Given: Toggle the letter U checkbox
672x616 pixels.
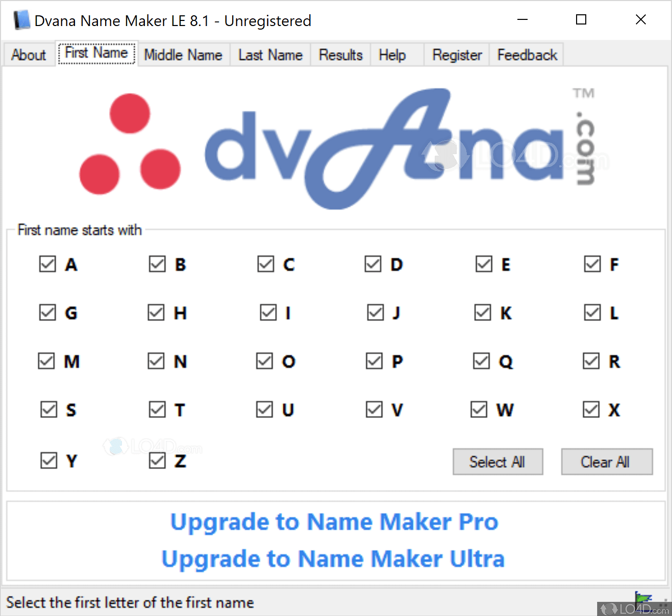Looking at the screenshot, I should [264, 409].
